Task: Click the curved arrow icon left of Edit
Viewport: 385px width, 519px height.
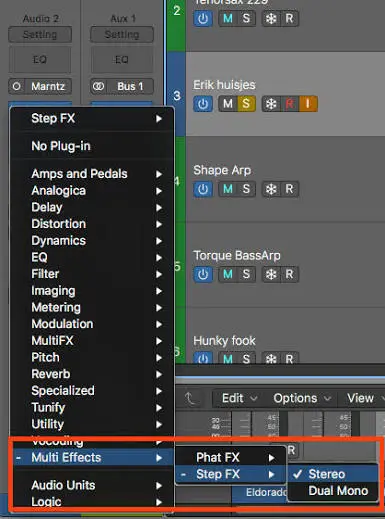Action: 189,398
